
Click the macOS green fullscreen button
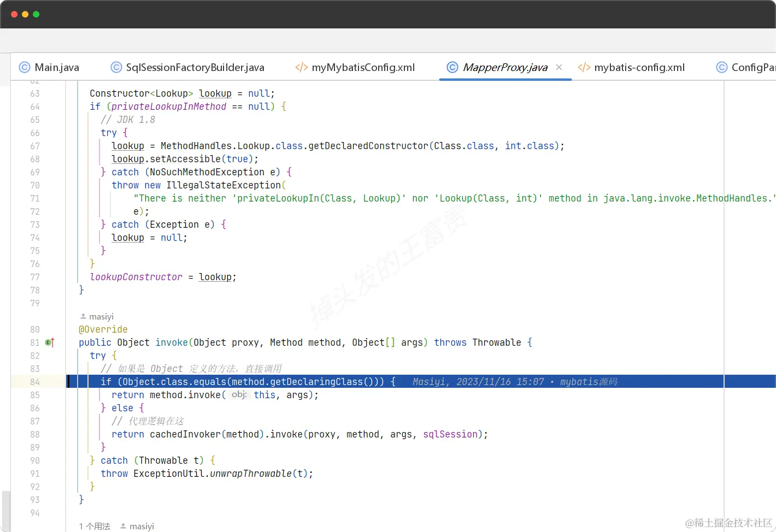click(36, 14)
